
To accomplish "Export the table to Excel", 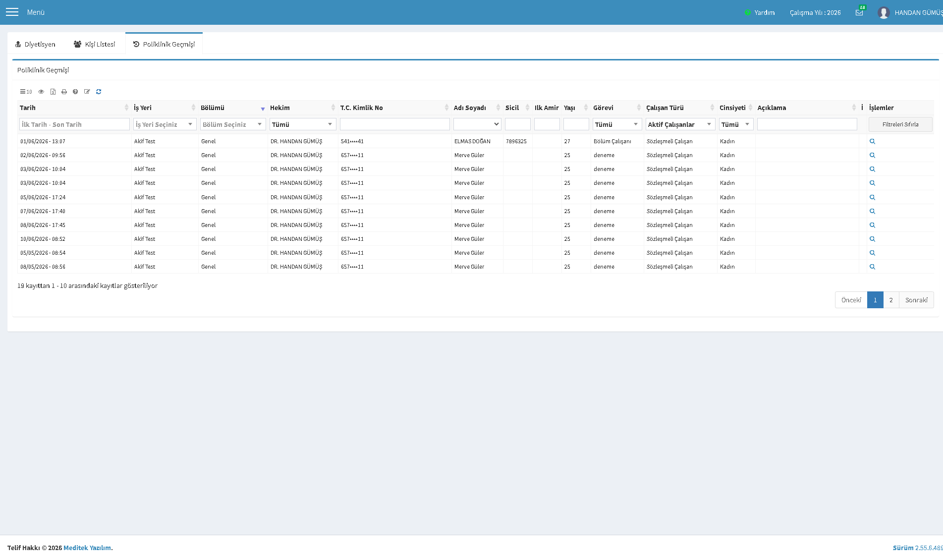I will coord(53,92).
